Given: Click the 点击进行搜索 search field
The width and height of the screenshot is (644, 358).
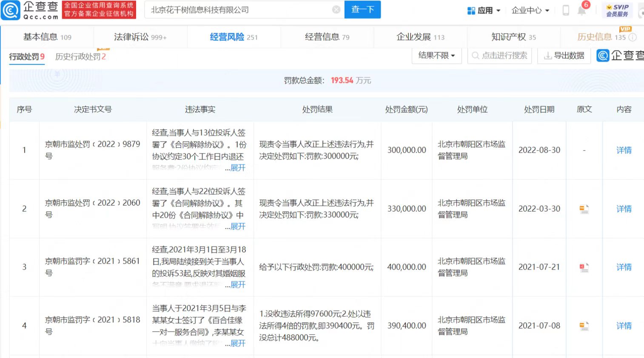Looking at the screenshot, I should pos(500,56).
